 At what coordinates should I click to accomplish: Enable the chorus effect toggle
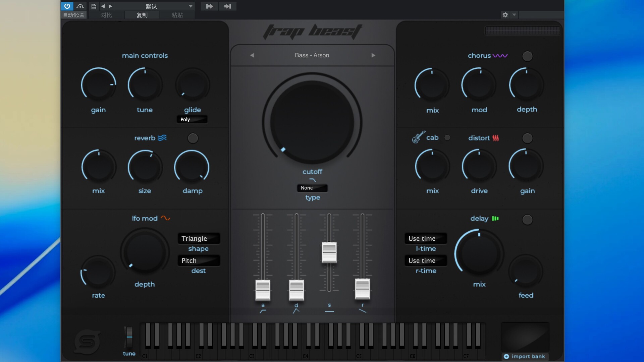pos(527,56)
